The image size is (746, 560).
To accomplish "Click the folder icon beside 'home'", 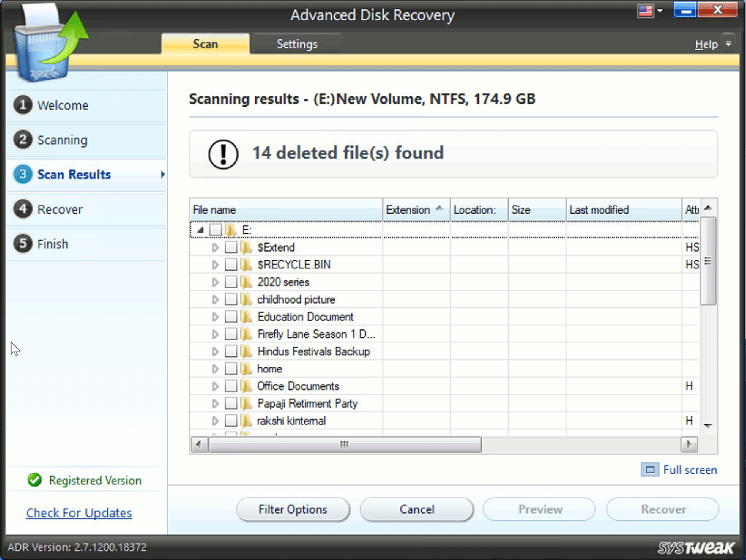I will pos(248,368).
